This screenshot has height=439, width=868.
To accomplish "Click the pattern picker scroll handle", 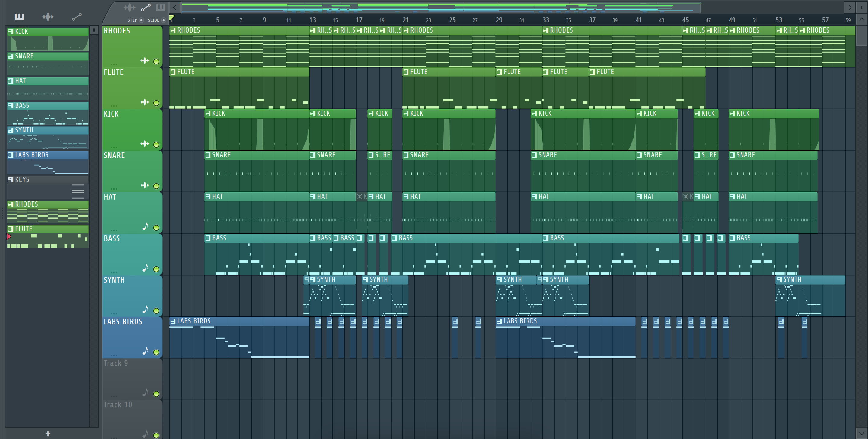I will pyautogui.click(x=94, y=30).
